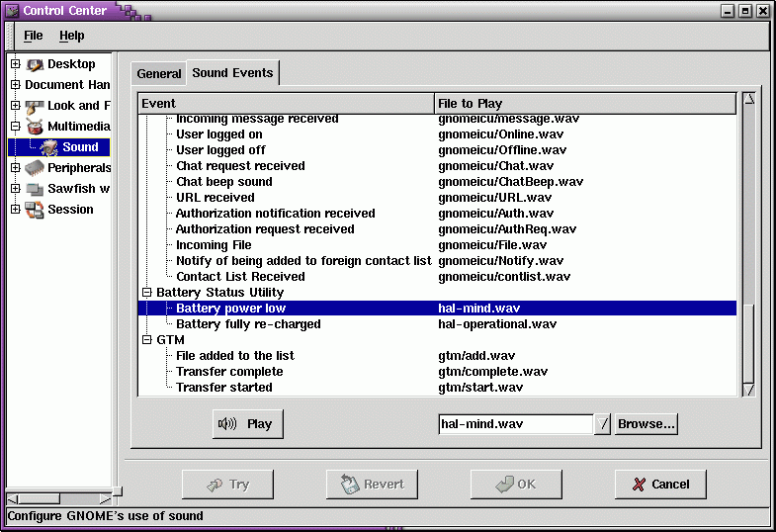Collapse the GTM event group

click(x=147, y=340)
